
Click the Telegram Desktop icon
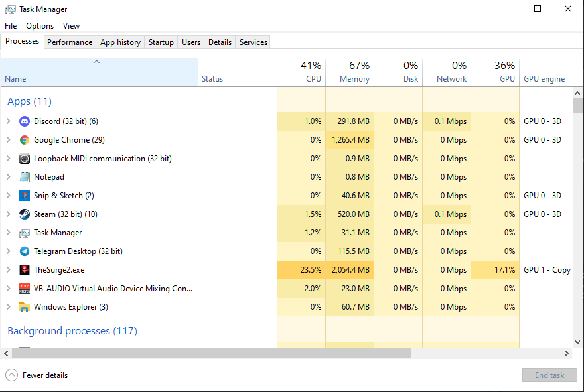coord(25,251)
